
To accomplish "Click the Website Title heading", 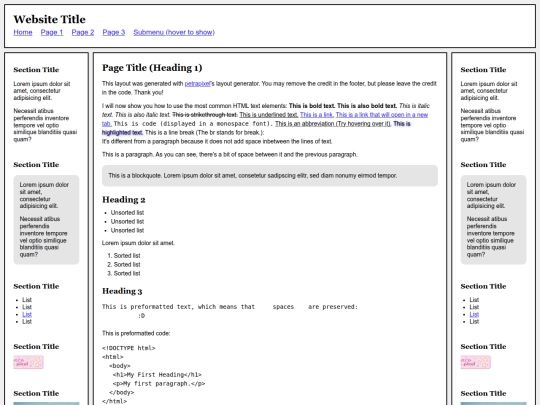I will pyautogui.click(x=50, y=19).
